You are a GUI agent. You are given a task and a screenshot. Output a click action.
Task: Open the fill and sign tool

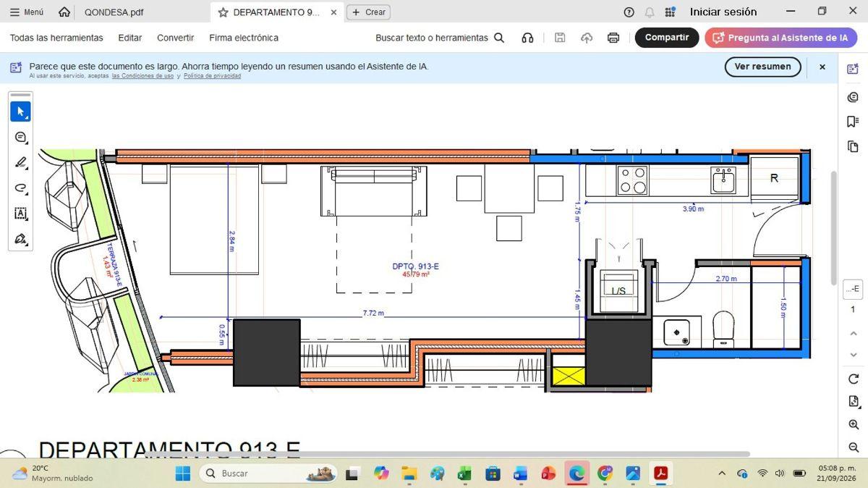pos(20,239)
